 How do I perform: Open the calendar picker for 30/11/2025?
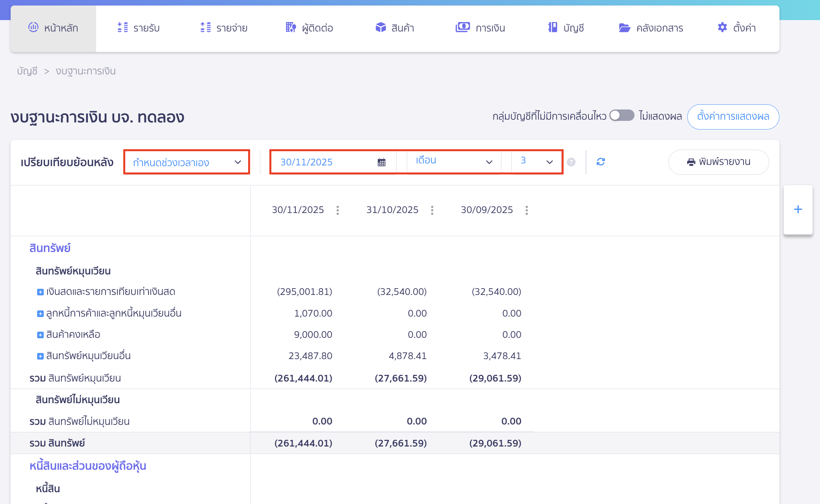[381, 162]
